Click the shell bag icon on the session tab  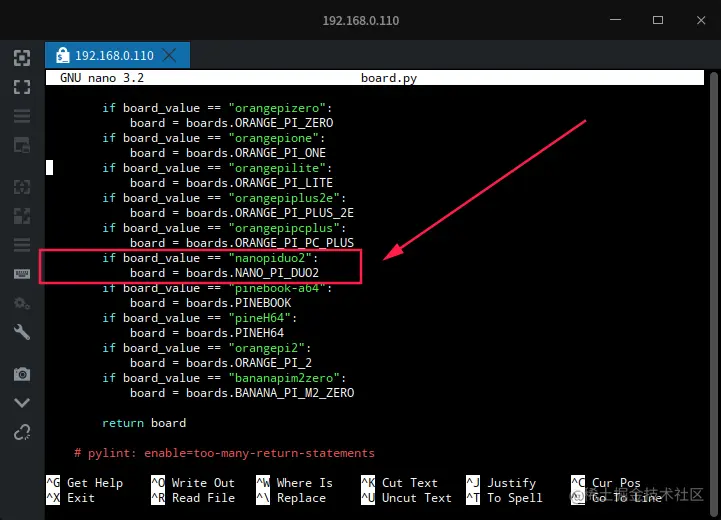[x=62, y=55]
